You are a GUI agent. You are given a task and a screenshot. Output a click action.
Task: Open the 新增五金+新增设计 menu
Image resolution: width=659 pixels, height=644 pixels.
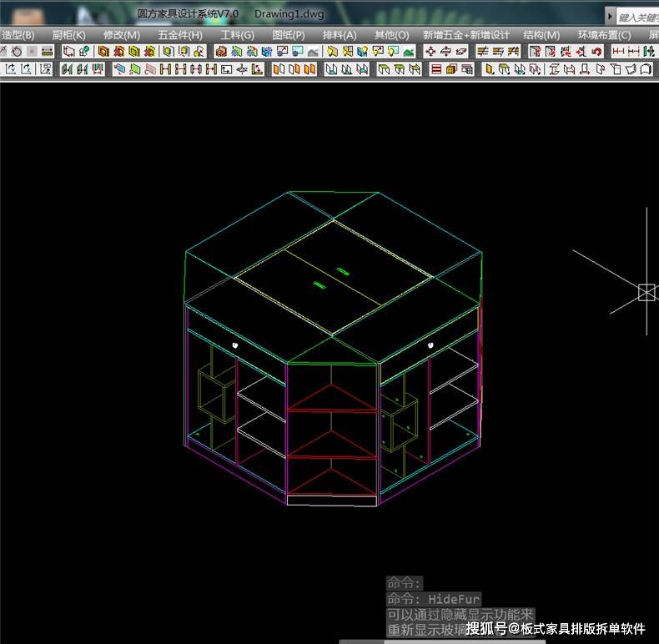tap(466, 35)
